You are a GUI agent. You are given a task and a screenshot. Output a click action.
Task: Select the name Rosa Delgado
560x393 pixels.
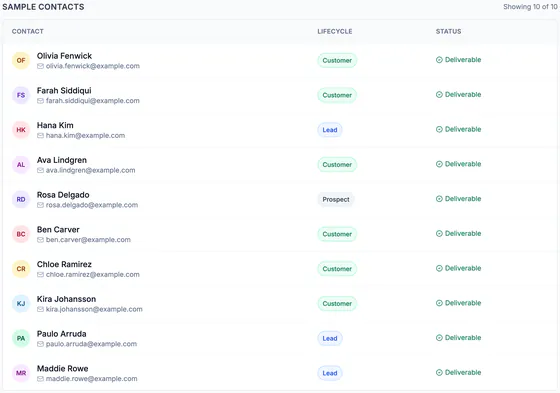coord(63,195)
